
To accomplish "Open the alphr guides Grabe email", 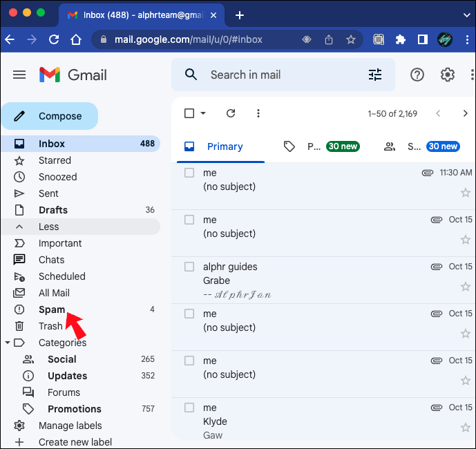I will point(323,280).
